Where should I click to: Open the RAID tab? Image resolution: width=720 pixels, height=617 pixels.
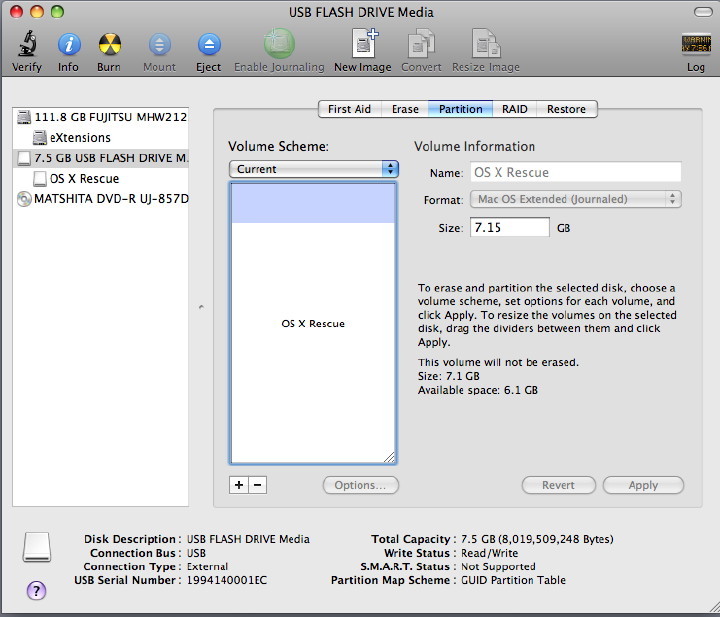click(x=514, y=109)
